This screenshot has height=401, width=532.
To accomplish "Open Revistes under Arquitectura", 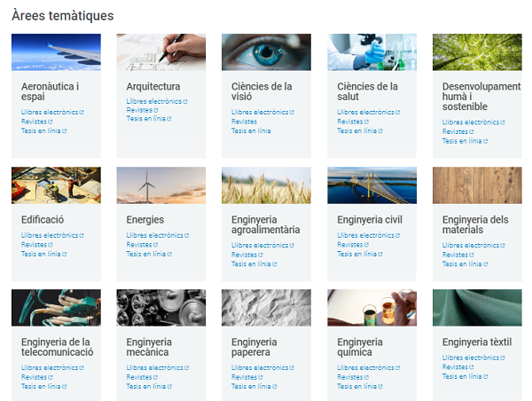I will (142, 110).
